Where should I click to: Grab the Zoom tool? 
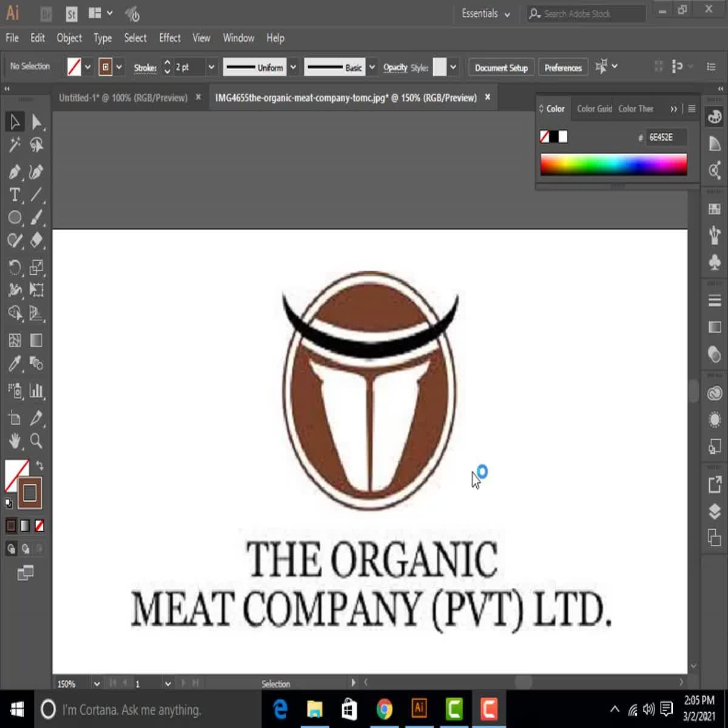coord(36,442)
